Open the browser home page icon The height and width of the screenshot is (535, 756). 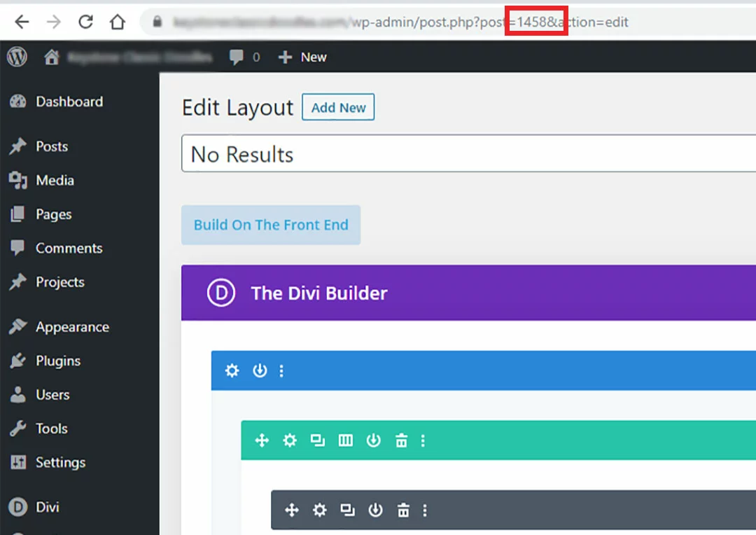[117, 22]
